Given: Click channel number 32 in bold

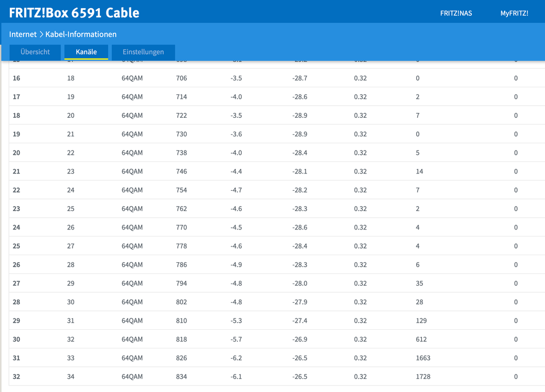Looking at the screenshot, I should tap(16, 377).
